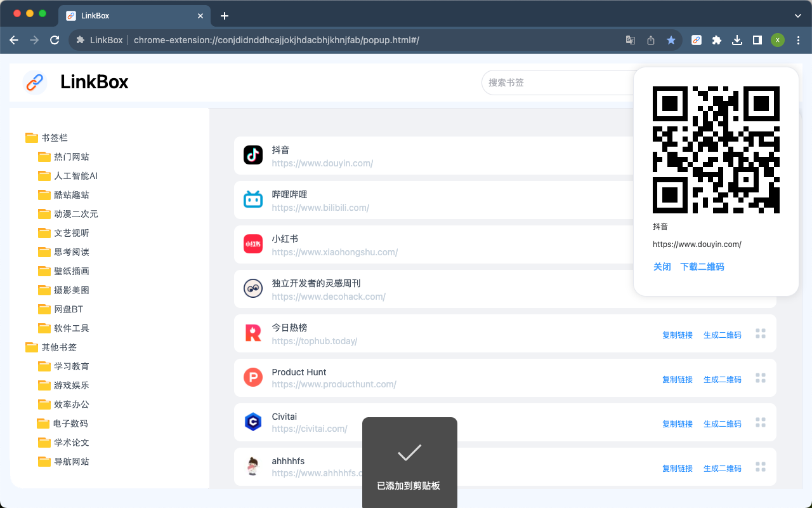Click the QR code image

[x=716, y=150]
